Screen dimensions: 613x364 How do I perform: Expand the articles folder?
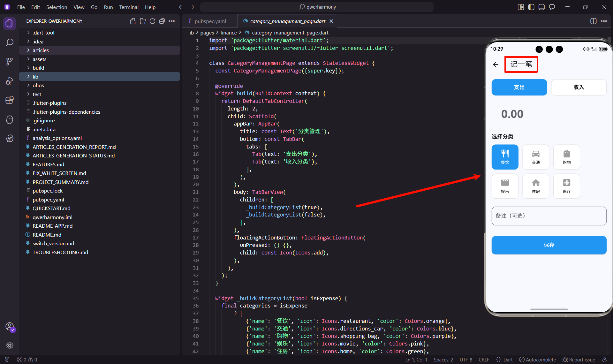(41, 50)
